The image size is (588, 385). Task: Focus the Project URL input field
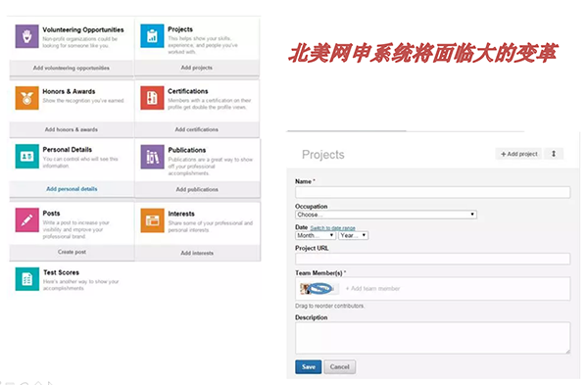tap(432, 259)
